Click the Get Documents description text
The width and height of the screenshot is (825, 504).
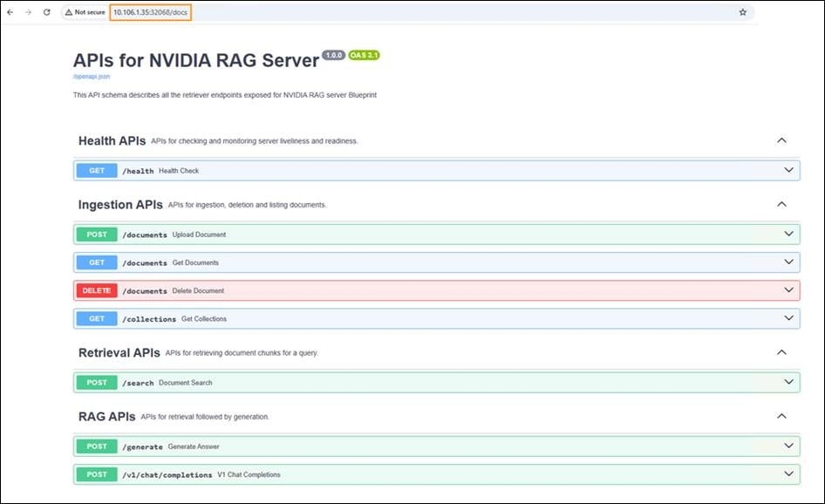coord(195,262)
